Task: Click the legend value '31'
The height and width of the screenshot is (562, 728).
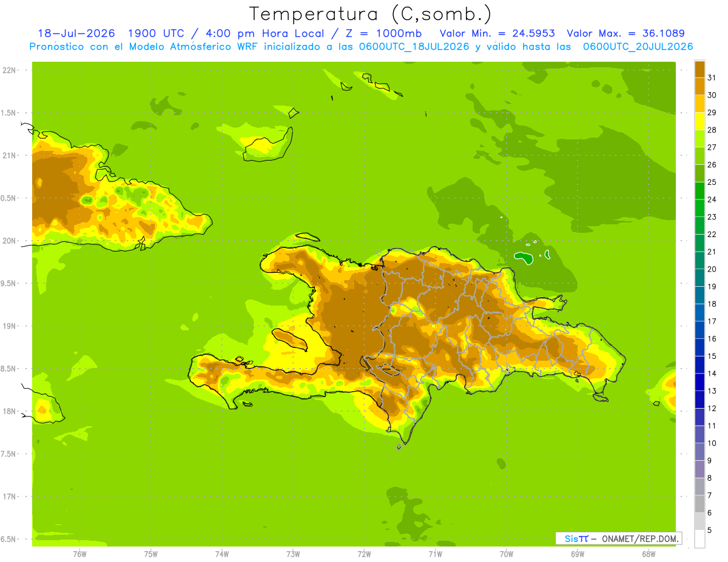Action: (712, 77)
